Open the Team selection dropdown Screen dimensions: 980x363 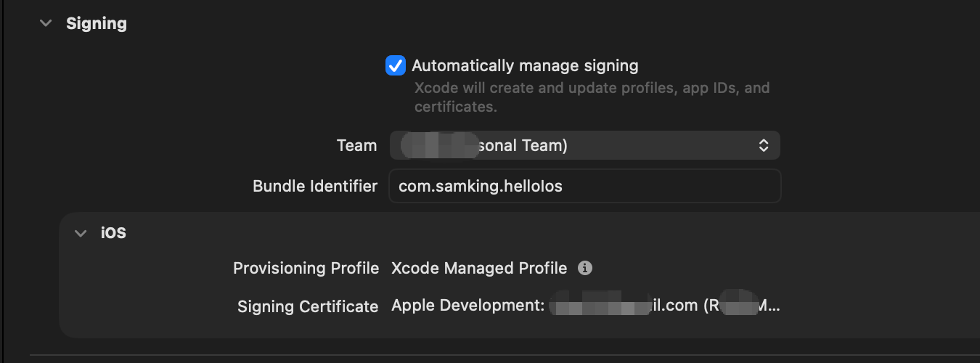[584, 145]
